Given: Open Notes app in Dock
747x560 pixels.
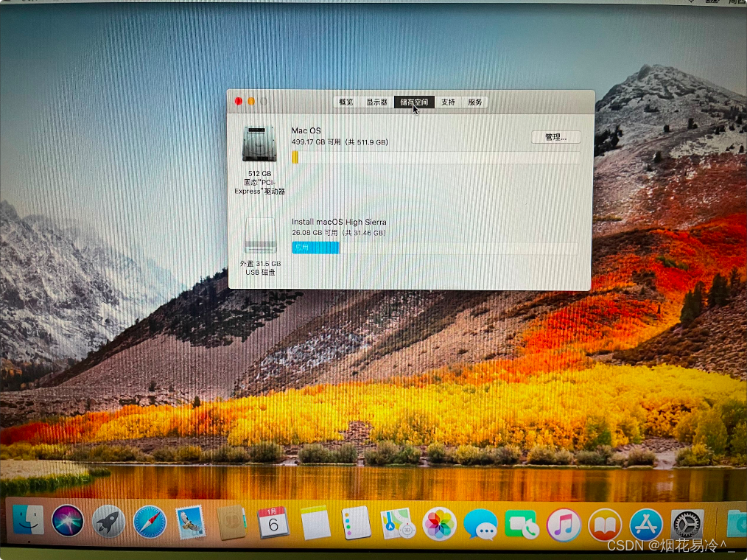Looking at the screenshot, I should pyautogui.click(x=315, y=523).
